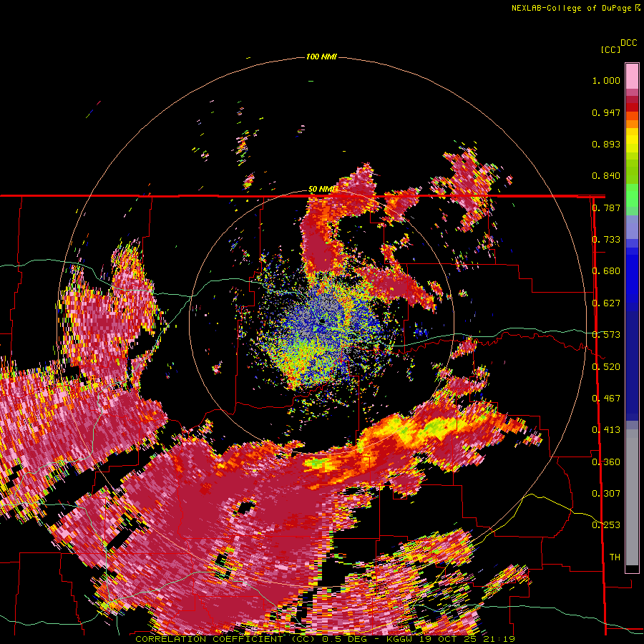The width and height of the screenshot is (644, 644).
Task: Select the [CC] legend unit label
Action: 611,49
